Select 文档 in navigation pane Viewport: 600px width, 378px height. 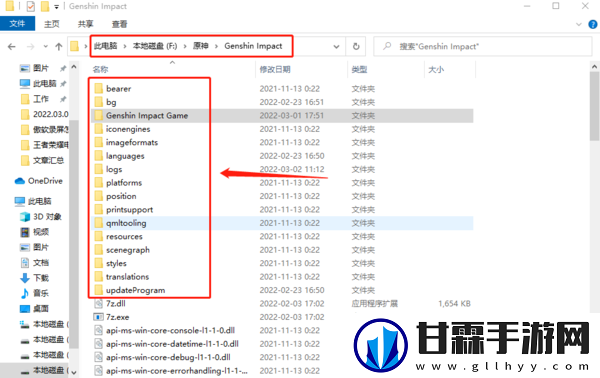[x=41, y=262]
